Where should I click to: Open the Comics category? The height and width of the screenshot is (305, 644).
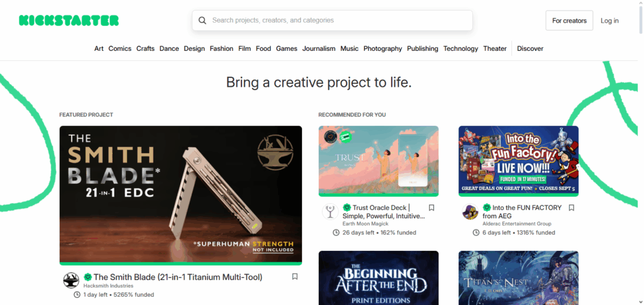pyautogui.click(x=120, y=48)
